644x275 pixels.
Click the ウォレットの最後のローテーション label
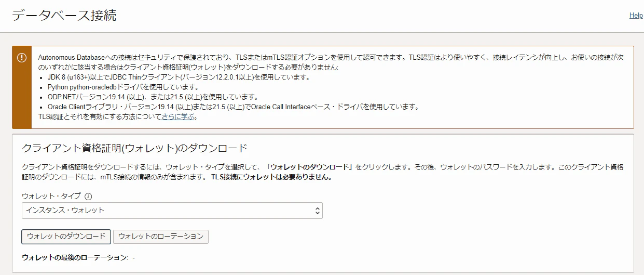pyautogui.click(x=75, y=257)
